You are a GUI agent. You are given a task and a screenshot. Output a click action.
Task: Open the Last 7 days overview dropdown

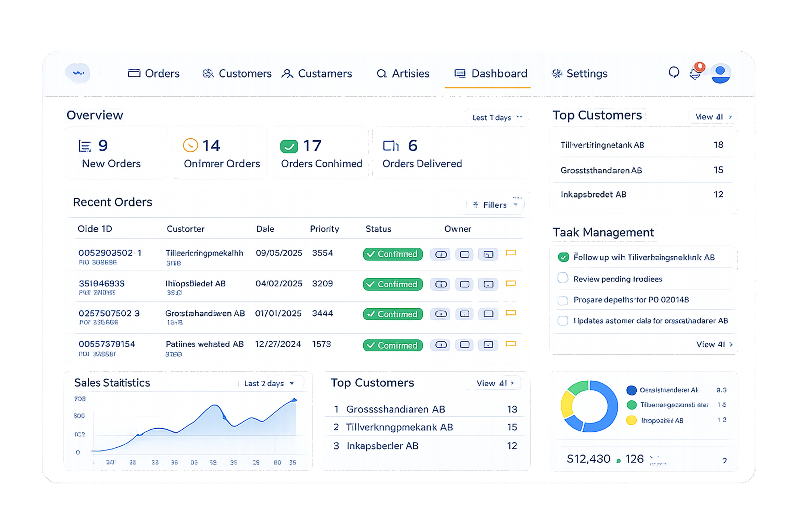(x=496, y=117)
